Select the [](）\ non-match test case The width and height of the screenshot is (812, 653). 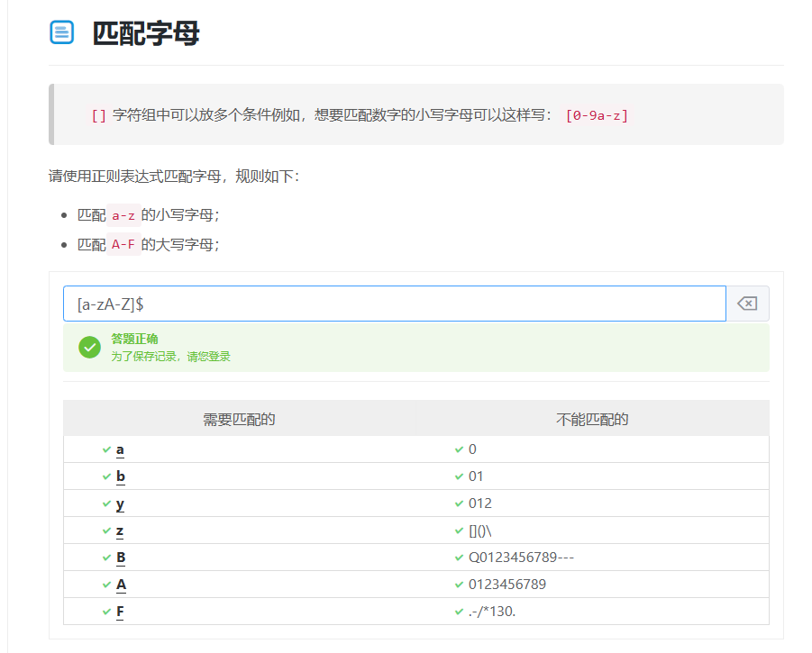point(480,531)
